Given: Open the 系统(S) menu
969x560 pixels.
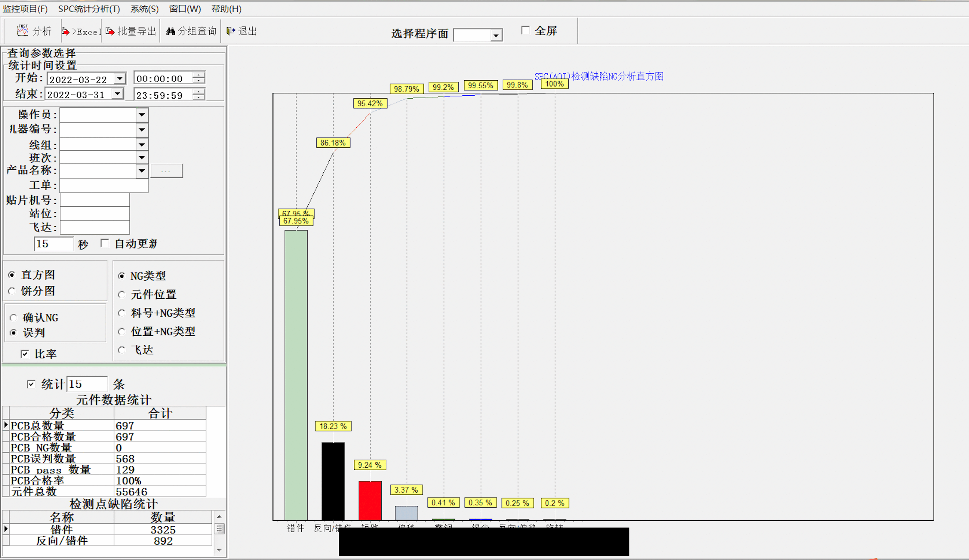Looking at the screenshot, I should pyautogui.click(x=144, y=9).
